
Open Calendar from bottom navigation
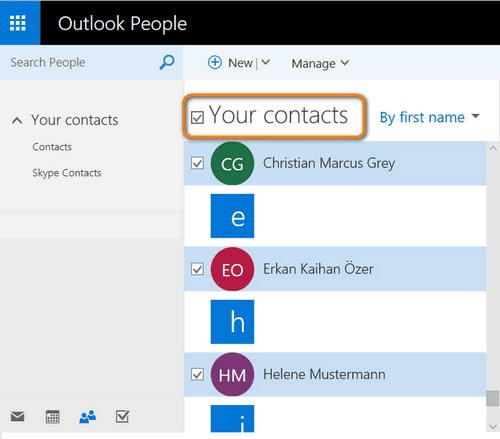pyautogui.click(x=52, y=417)
